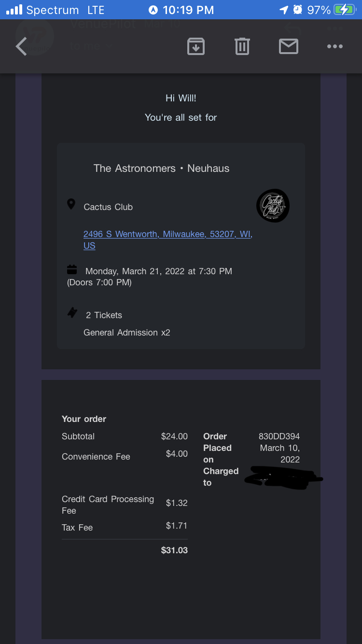
Task: Click the ticket icon beside 2 Tickets
Action: [72, 313]
